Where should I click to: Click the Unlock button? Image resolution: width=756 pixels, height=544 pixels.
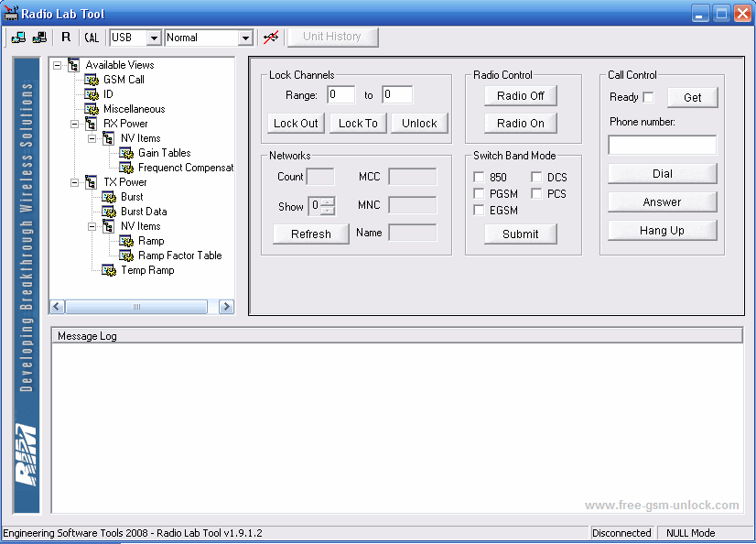(x=419, y=124)
